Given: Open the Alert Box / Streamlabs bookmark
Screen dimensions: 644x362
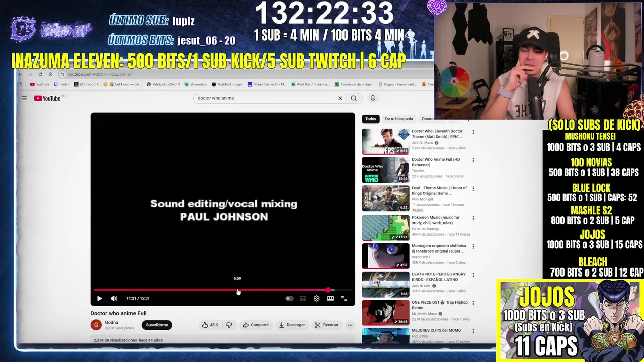Looking at the screenshot, I should 310,84.
